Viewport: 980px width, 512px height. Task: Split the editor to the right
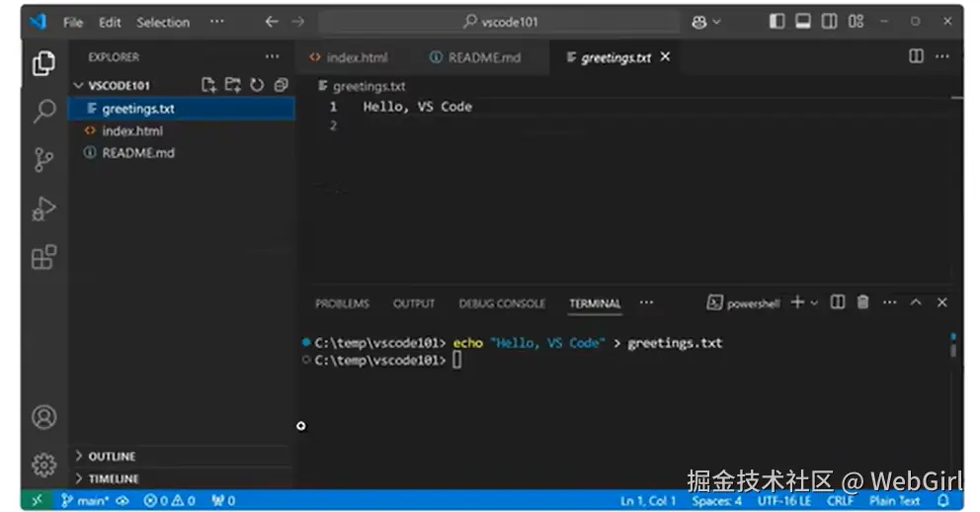click(x=916, y=57)
